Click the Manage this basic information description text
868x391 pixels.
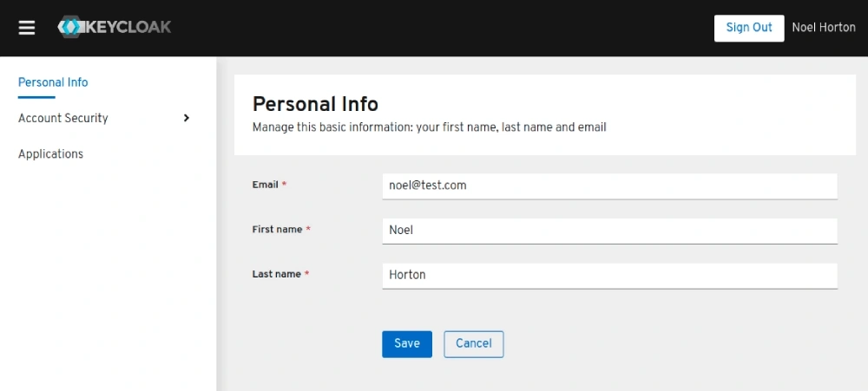430,127
